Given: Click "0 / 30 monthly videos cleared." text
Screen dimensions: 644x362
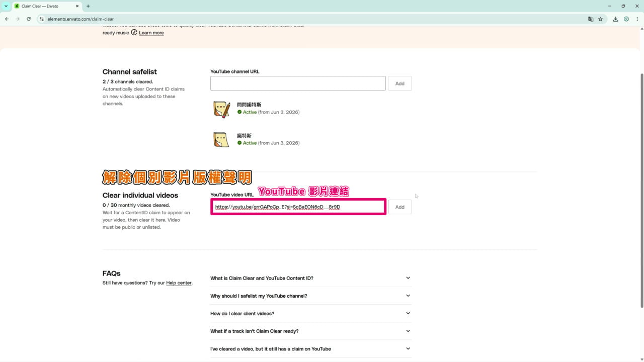Looking at the screenshot, I should click(x=136, y=205).
